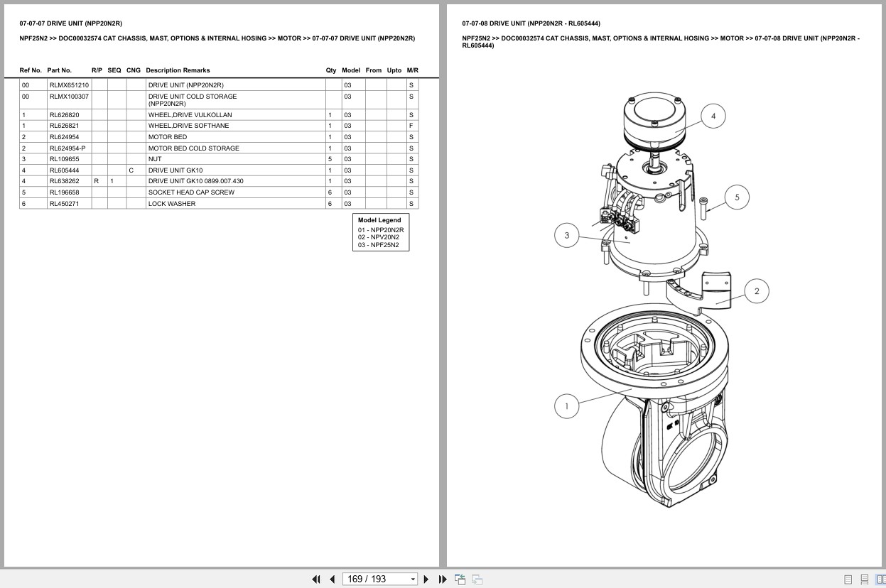Go to the previous page
Image resolution: width=886 pixels, height=588 pixels.
332,579
